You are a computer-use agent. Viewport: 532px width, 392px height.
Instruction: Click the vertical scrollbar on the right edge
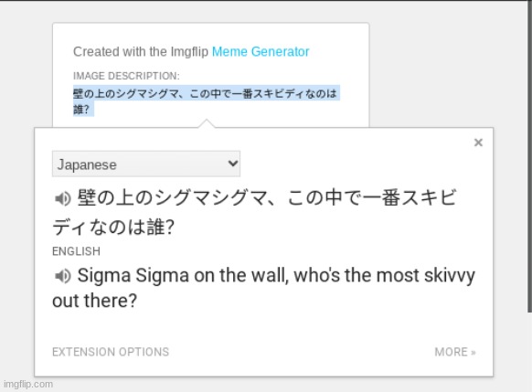point(529,156)
